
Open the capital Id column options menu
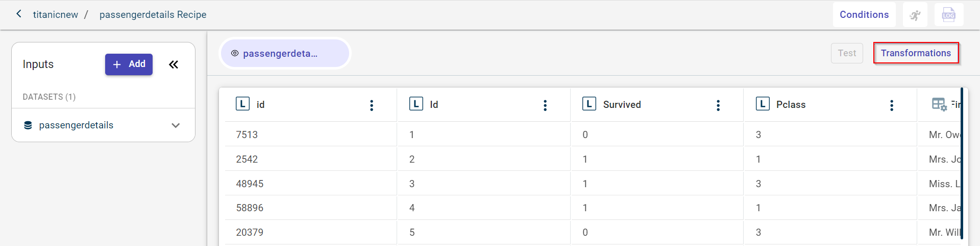545,105
